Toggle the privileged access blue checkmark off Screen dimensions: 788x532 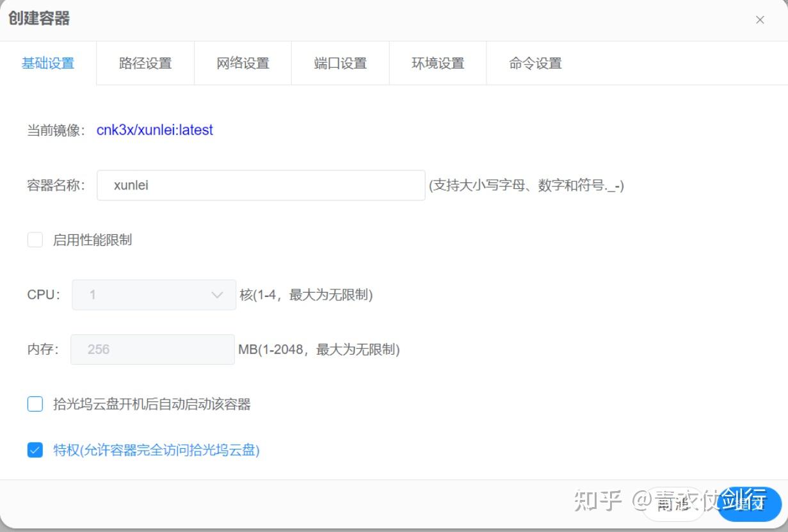(35, 451)
